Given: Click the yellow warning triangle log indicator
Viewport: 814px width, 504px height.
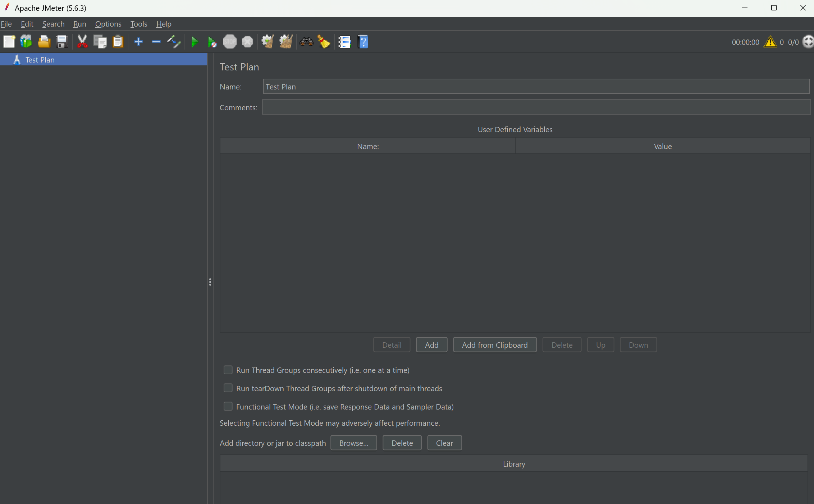Looking at the screenshot, I should point(770,42).
